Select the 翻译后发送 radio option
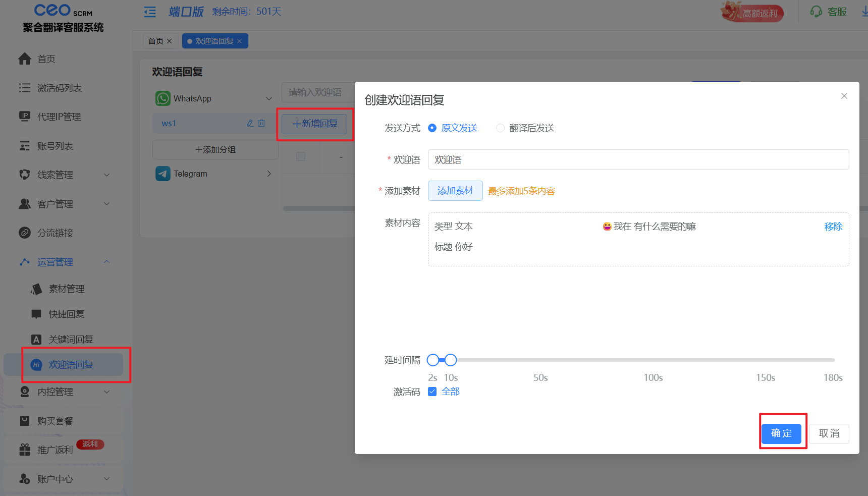The image size is (868, 496). coord(500,128)
